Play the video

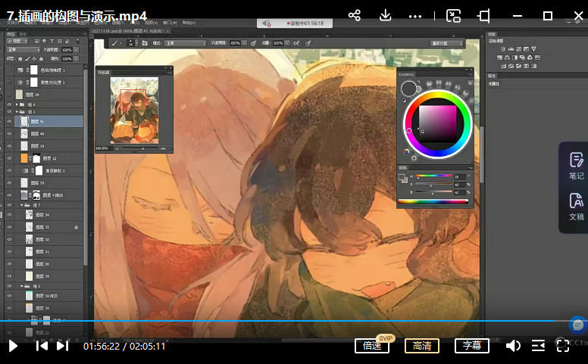tap(13, 346)
